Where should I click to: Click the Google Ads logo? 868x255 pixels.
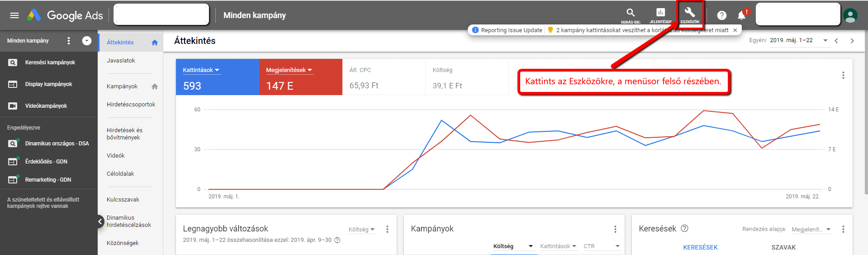pos(65,15)
